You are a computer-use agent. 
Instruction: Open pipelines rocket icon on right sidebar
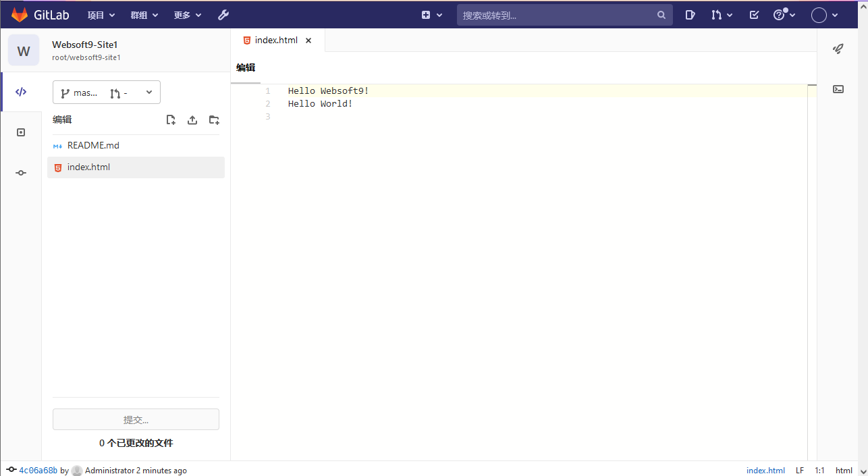(838, 49)
